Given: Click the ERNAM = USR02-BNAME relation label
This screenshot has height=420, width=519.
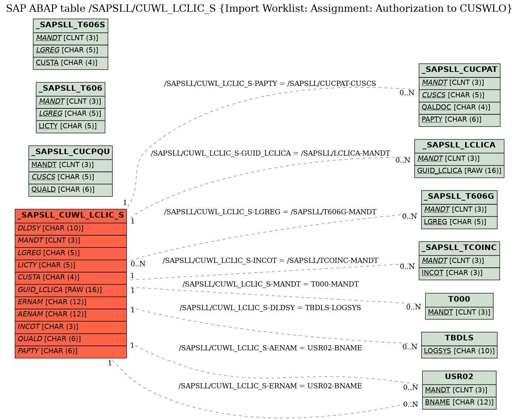Looking at the screenshot, I should [270, 386].
